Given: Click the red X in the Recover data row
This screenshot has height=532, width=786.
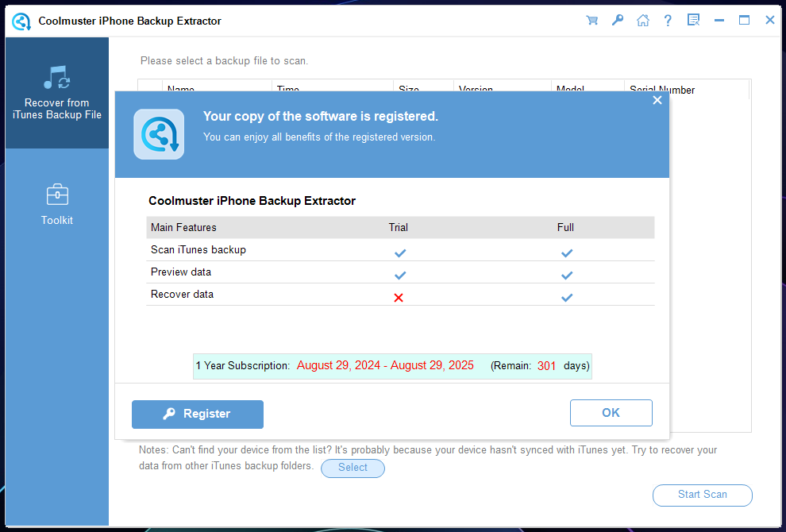Looking at the screenshot, I should 399,298.
